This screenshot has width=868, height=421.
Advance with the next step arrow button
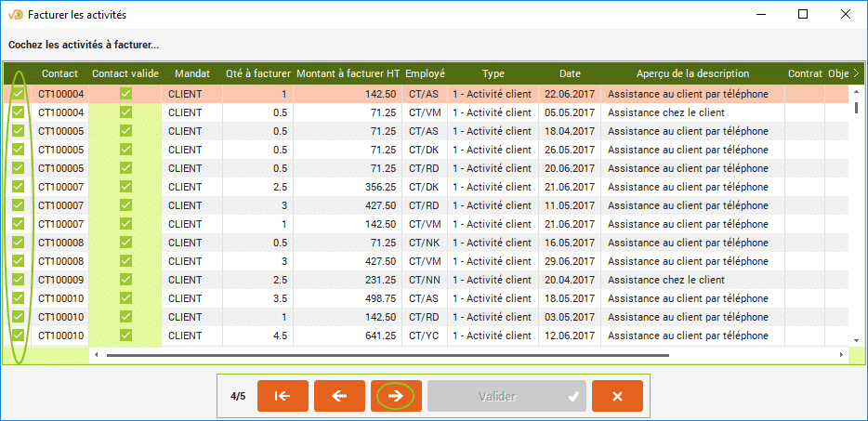396,396
